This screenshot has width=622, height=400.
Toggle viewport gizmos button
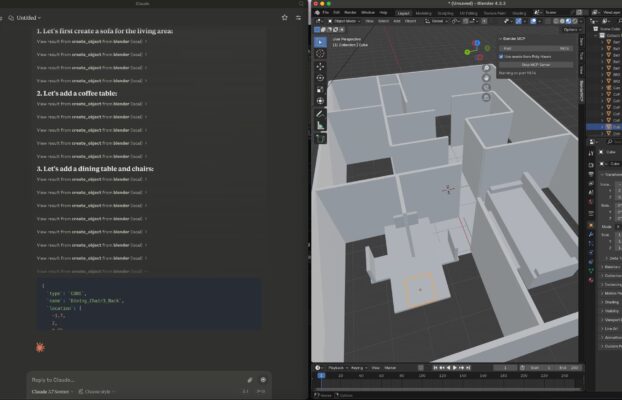click(x=518, y=21)
